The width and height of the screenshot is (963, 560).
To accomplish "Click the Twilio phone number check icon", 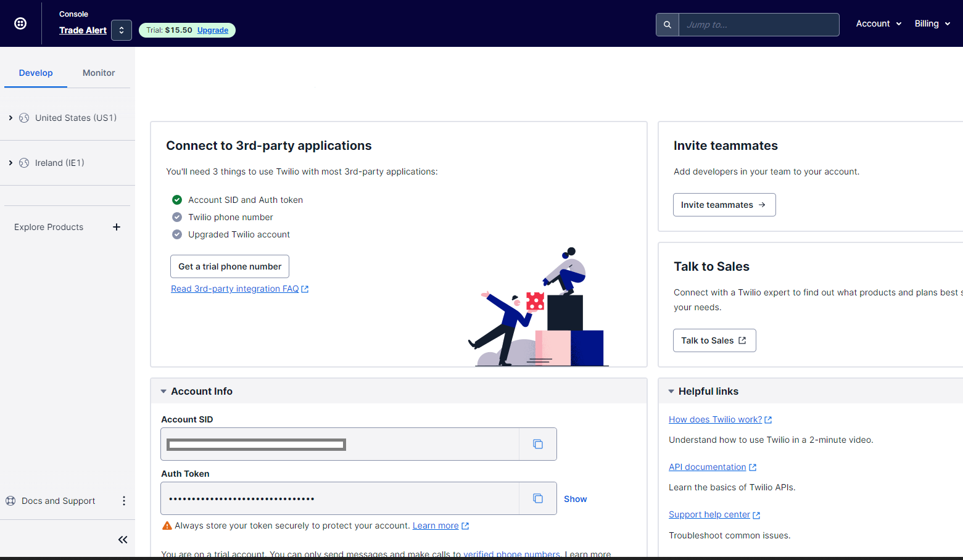I will [177, 217].
